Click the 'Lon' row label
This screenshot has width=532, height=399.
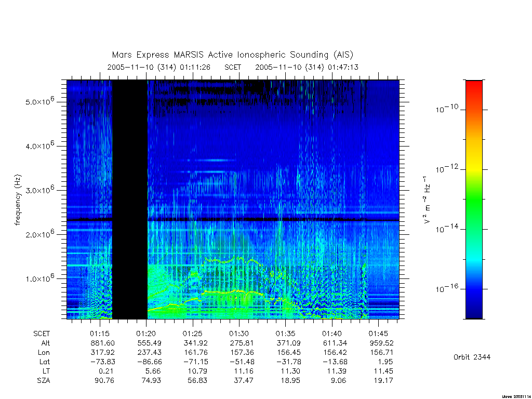point(44,353)
